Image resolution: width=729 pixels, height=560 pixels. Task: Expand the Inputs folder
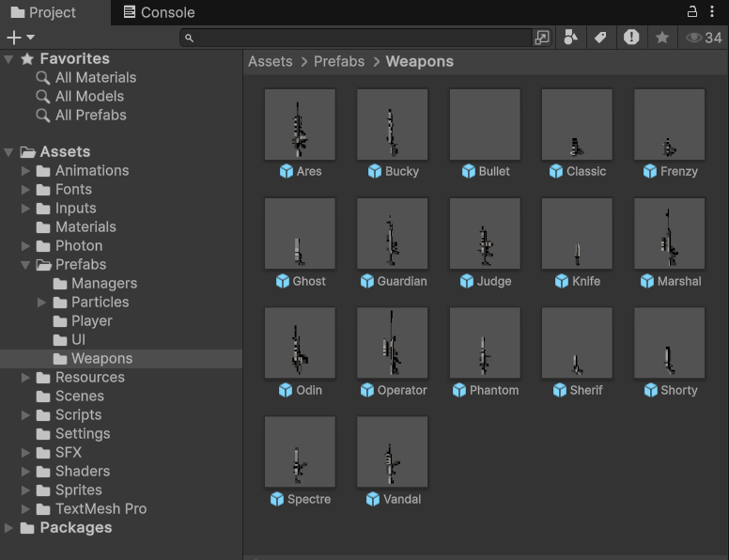point(25,209)
